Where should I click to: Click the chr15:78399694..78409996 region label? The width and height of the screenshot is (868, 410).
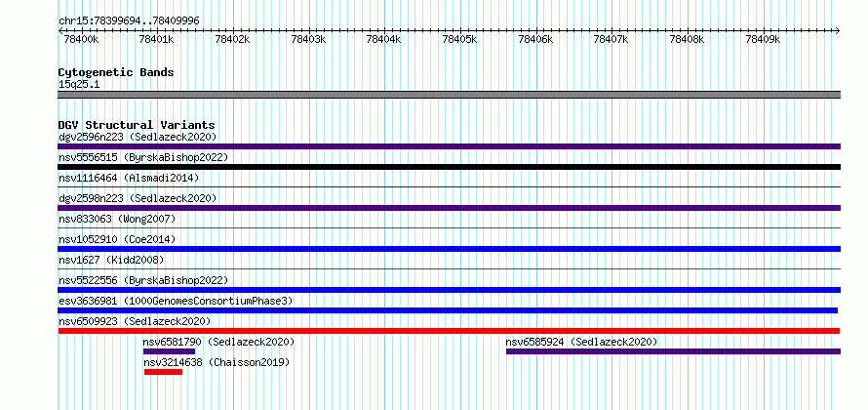tap(129, 21)
